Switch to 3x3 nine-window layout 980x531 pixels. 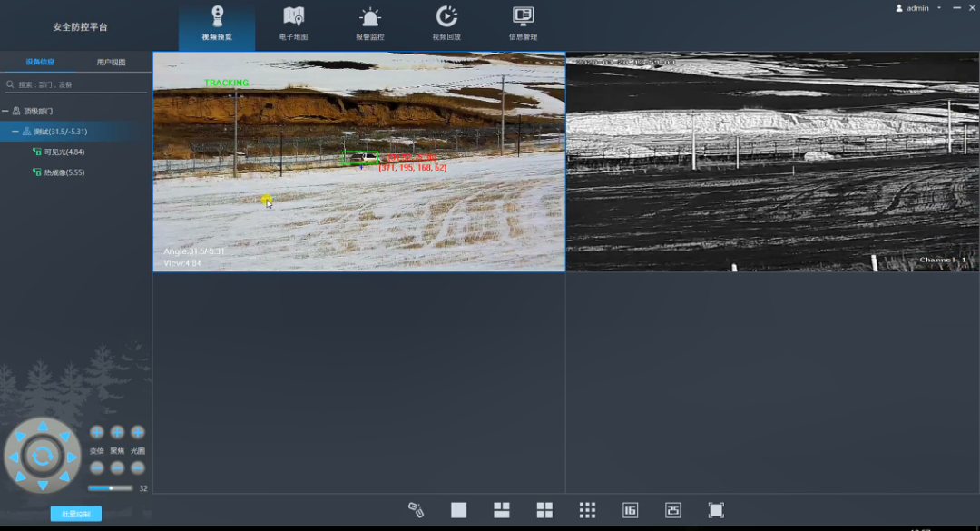click(x=587, y=510)
